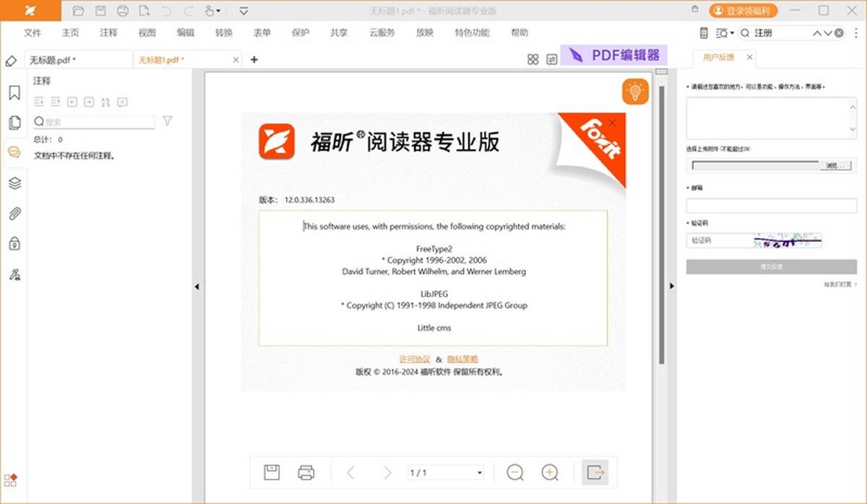This screenshot has width=867, height=504.
Task: Open the 保护 ribbon tab
Action: click(301, 33)
